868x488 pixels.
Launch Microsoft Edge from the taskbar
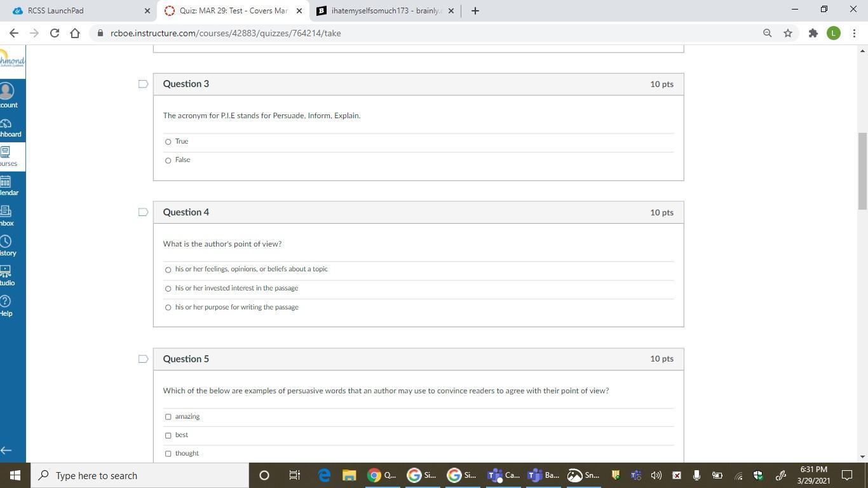pyautogui.click(x=324, y=475)
